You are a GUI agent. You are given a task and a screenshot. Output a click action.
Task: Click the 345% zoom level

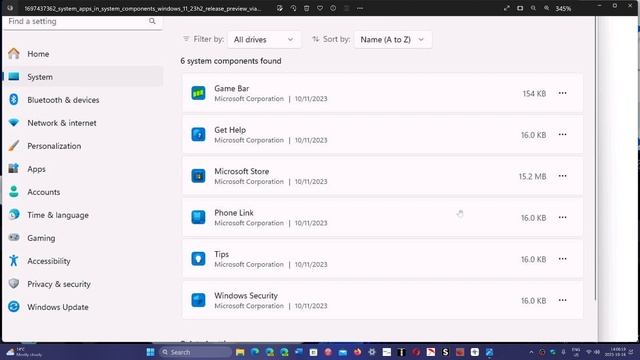point(563,9)
